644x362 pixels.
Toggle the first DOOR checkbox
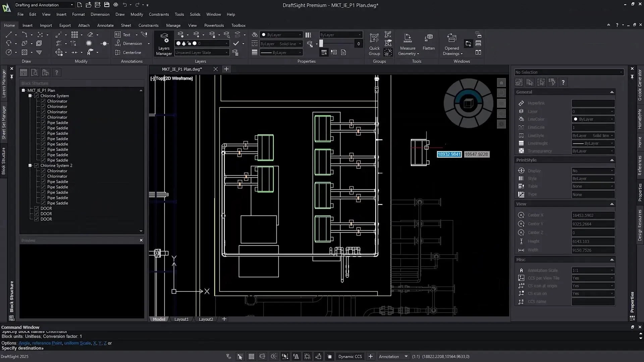pyautogui.click(x=37, y=208)
